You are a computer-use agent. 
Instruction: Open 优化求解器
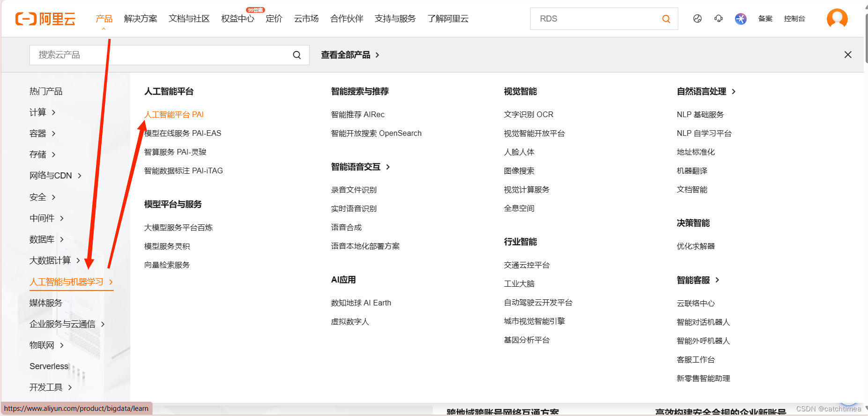[696, 246]
